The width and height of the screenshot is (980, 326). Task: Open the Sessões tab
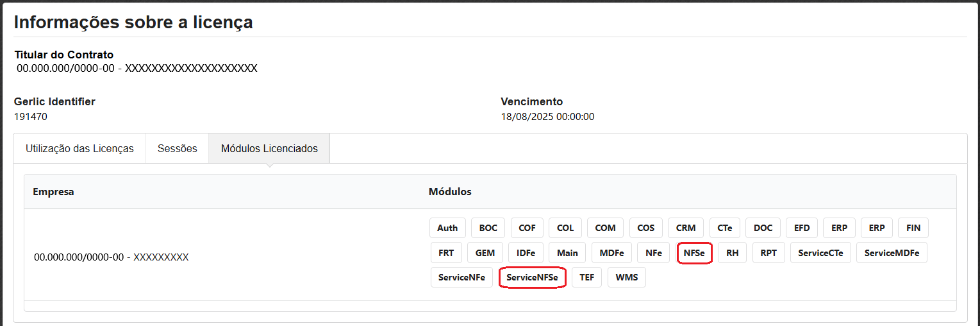click(x=177, y=148)
